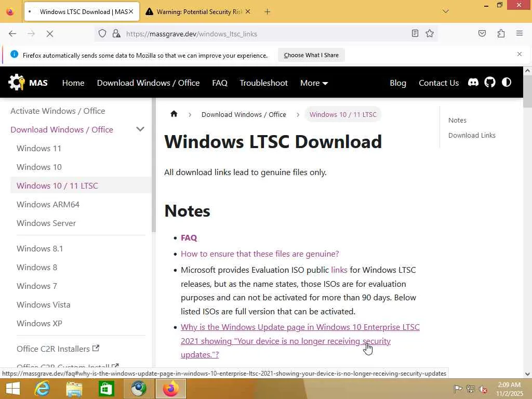Toggle dark/light mode contrast icon
The width and height of the screenshot is (532, 399).
(x=507, y=83)
